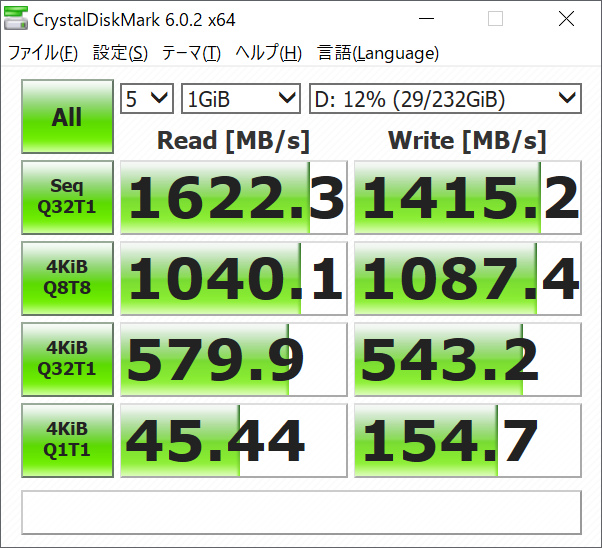Viewport: 602px width, 548px height.
Task: Close the CrystalDiskMark window
Action: point(566,18)
